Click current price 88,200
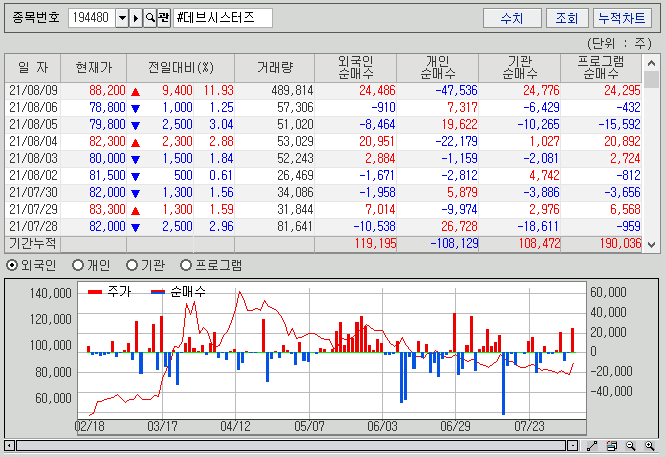666x457 pixels. [x=107, y=90]
